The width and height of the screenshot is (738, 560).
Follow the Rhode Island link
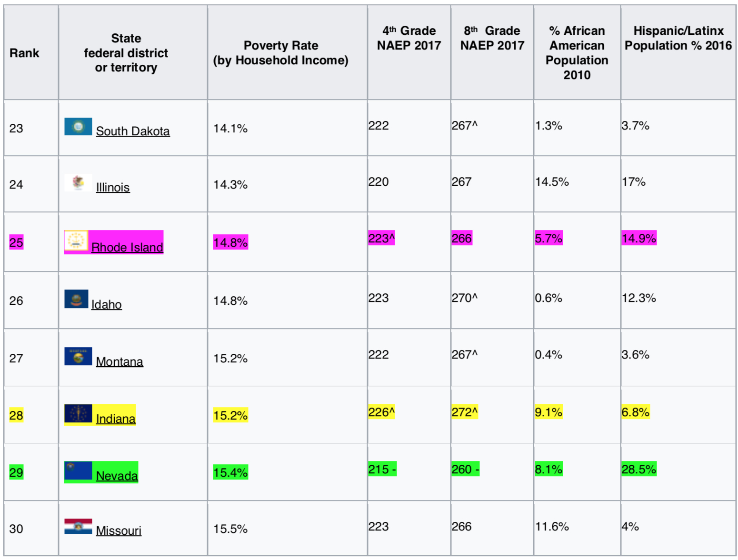(x=127, y=247)
